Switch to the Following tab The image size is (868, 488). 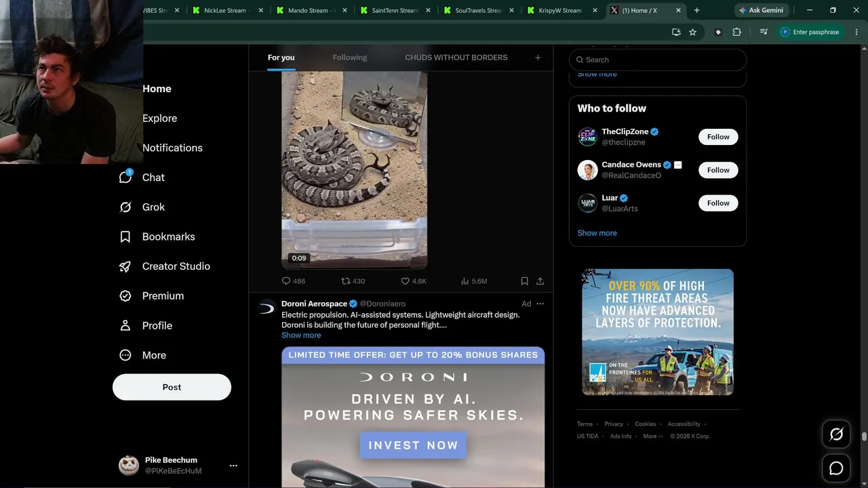pos(350,58)
